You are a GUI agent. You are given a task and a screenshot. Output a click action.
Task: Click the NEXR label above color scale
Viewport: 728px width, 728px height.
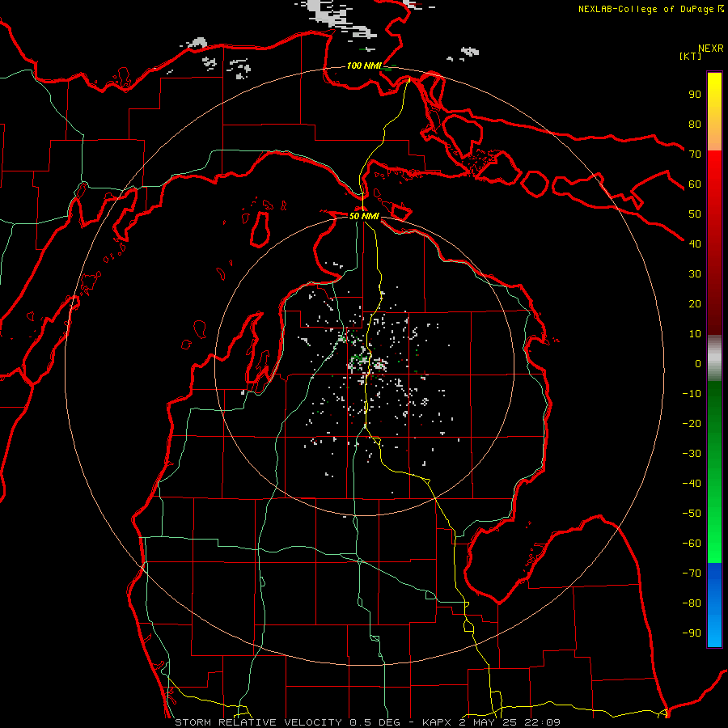pyautogui.click(x=711, y=49)
